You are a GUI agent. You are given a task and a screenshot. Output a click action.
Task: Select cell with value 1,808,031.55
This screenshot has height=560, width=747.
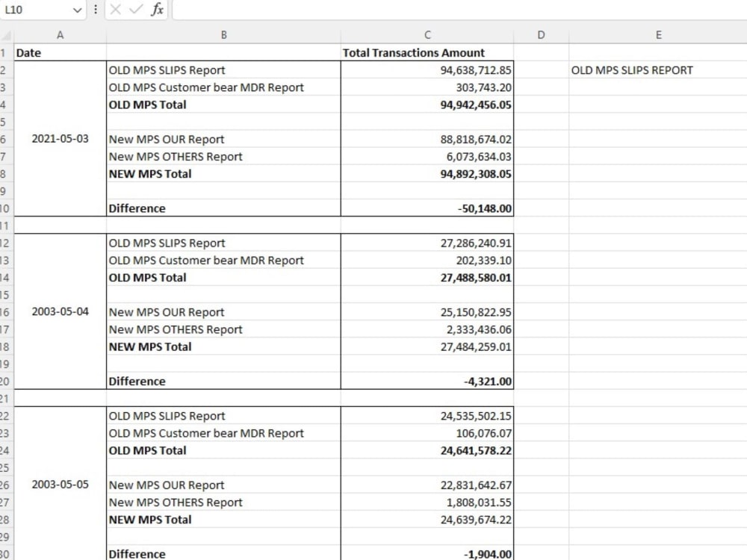tap(427, 502)
